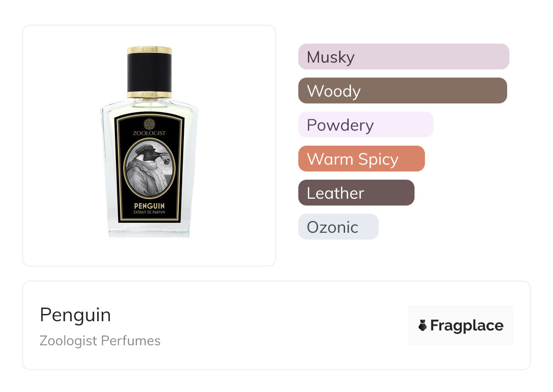Click the Fragplace wordmark text

pos(467,325)
